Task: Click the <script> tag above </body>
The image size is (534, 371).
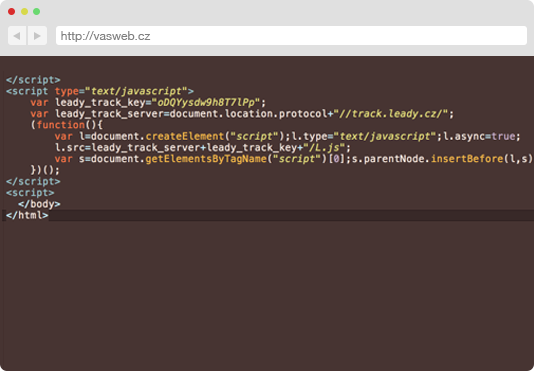Action: pos(30,192)
